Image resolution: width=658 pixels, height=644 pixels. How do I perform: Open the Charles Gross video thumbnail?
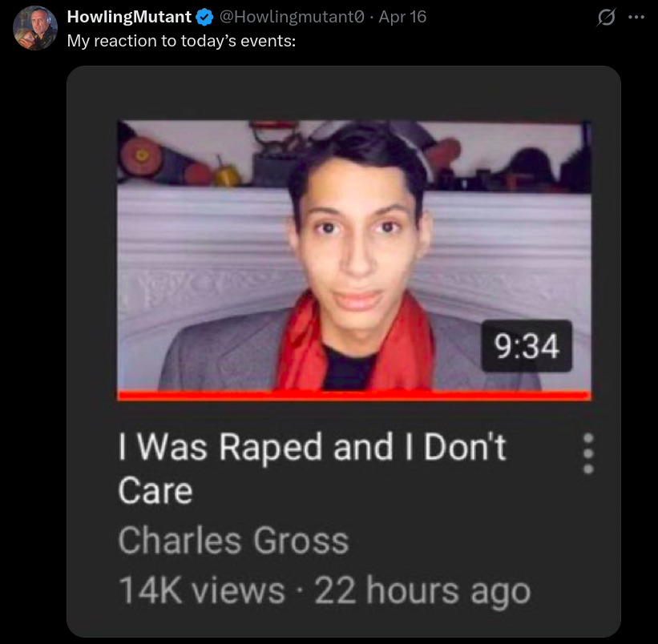[353, 256]
